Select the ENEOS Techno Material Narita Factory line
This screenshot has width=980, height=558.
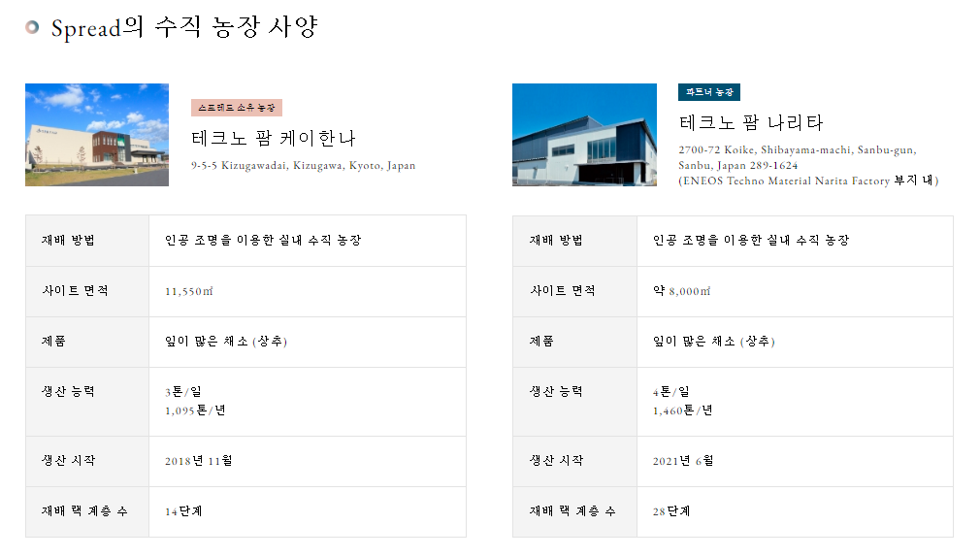[809, 181]
